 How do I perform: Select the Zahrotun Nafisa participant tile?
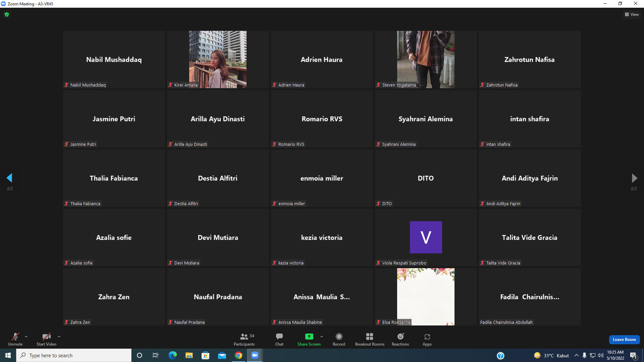[530, 59]
